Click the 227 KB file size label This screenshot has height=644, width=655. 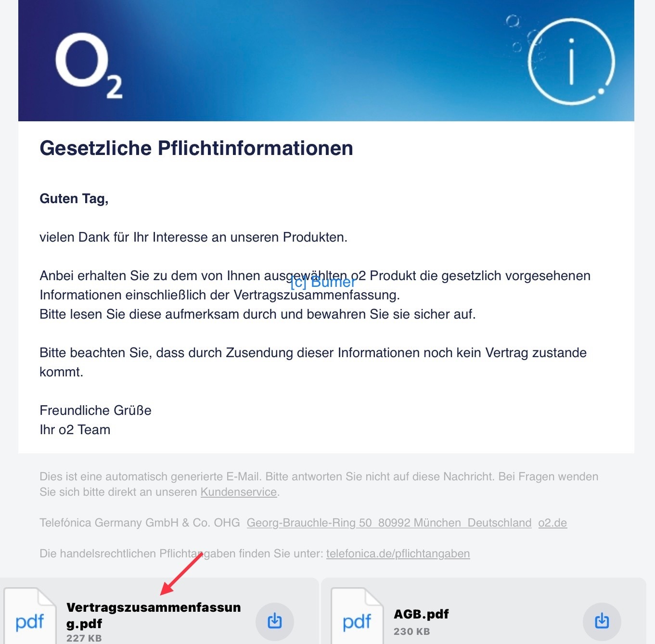pos(84,638)
